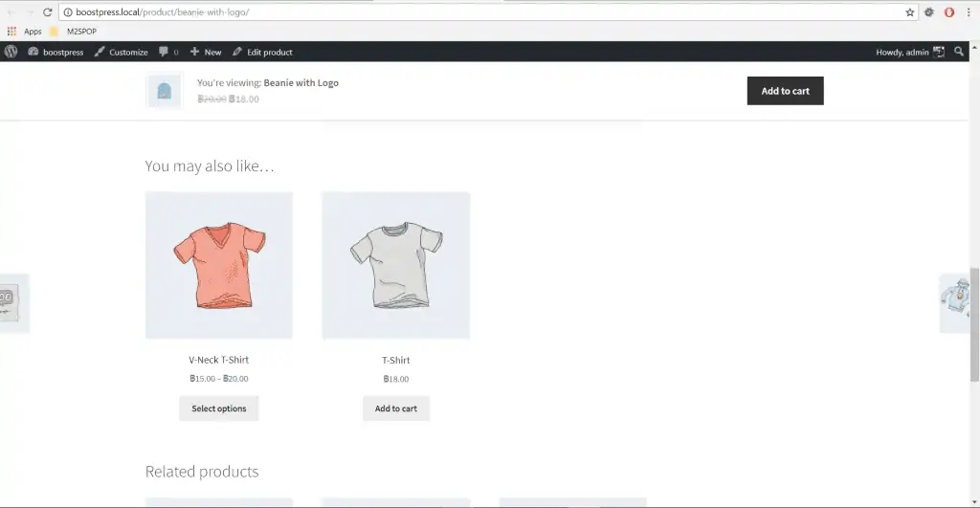Open the boostpress site menu
Viewport: 980px width, 508px height.
tap(56, 52)
